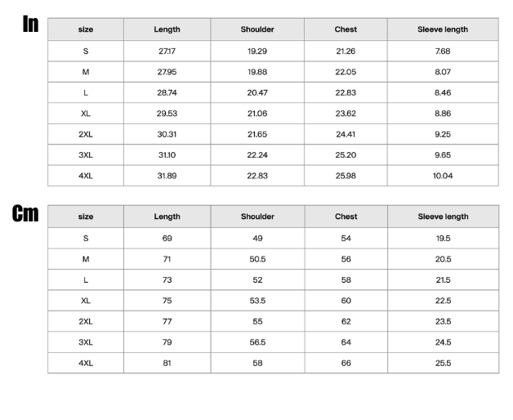Click the 25.98 chest value

pos(346,176)
